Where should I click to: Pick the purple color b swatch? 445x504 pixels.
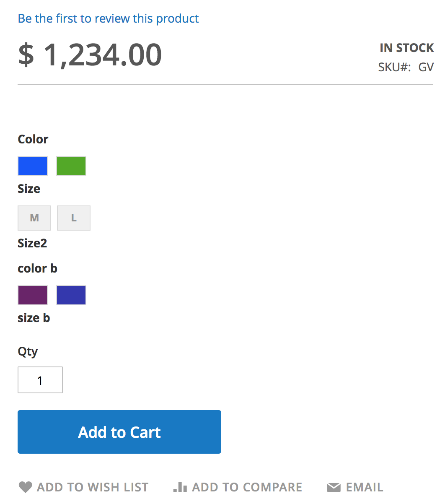pos(33,295)
